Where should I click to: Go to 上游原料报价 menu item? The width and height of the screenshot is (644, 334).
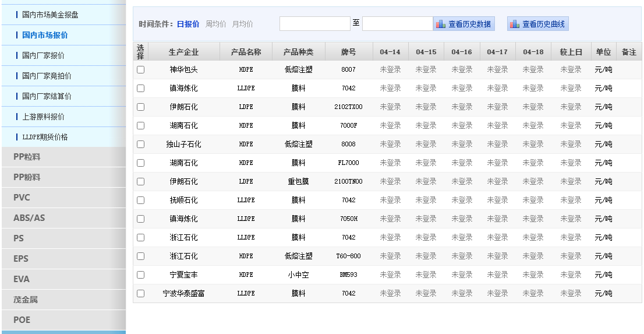tap(43, 117)
